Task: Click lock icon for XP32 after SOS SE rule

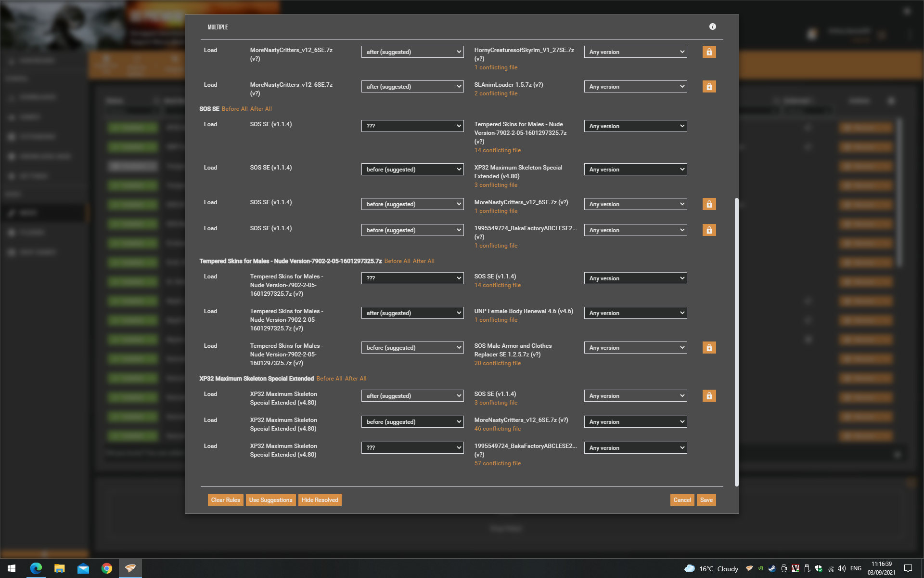Action: click(709, 396)
